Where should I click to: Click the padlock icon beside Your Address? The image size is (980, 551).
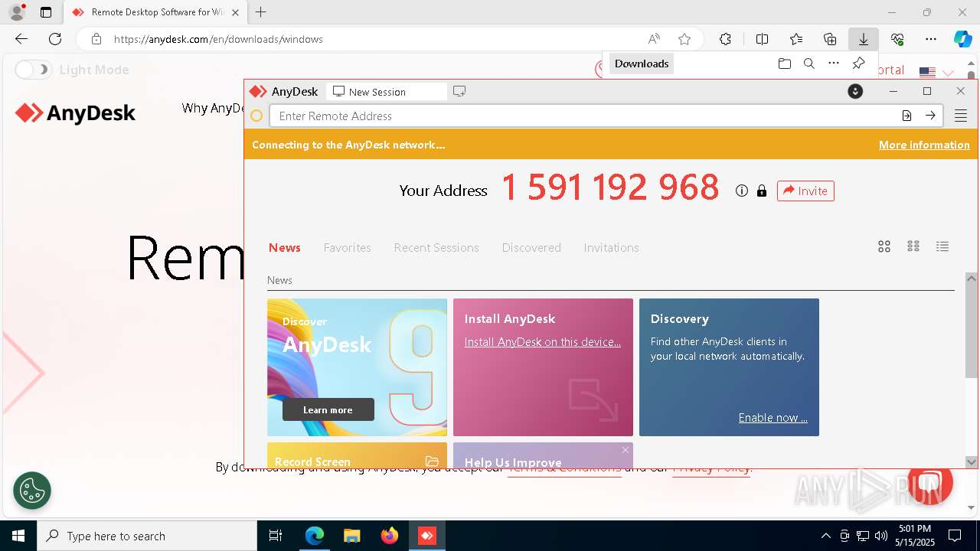coord(761,191)
